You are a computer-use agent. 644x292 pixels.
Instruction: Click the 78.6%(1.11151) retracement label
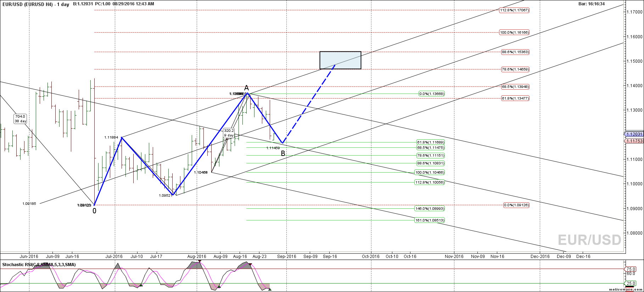click(431, 156)
